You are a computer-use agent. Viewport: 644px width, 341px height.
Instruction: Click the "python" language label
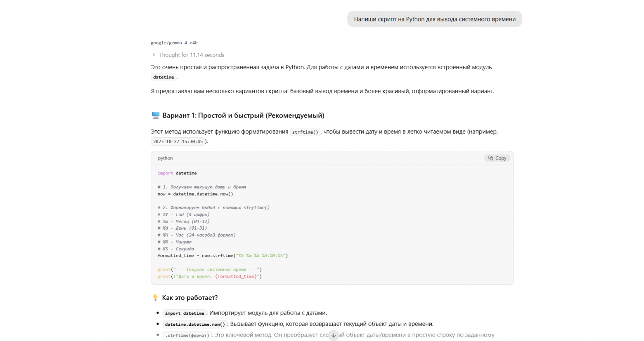(x=165, y=158)
